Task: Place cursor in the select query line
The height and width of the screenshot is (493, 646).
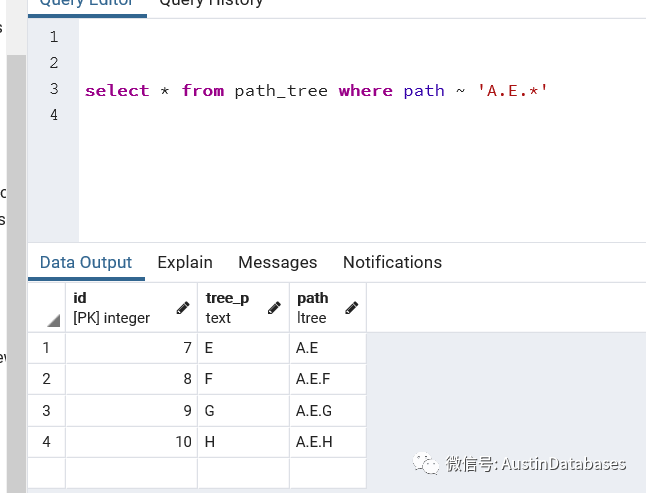Action: (x=316, y=91)
